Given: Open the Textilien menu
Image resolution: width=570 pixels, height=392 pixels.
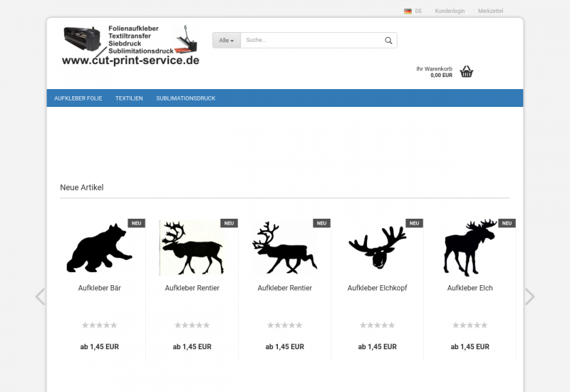Looking at the screenshot, I should click(129, 98).
